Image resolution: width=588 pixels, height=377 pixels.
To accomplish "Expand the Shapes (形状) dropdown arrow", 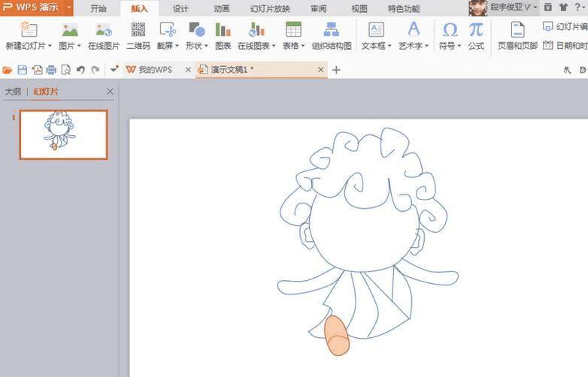I will (206, 46).
